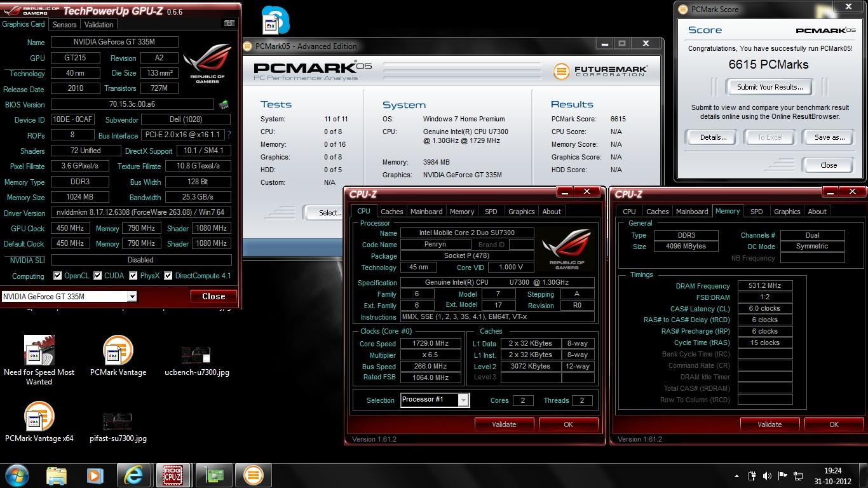Click the volume speaker tray icon
Screen dimensions: 868x488
pyautogui.click(x=768, y=475)
